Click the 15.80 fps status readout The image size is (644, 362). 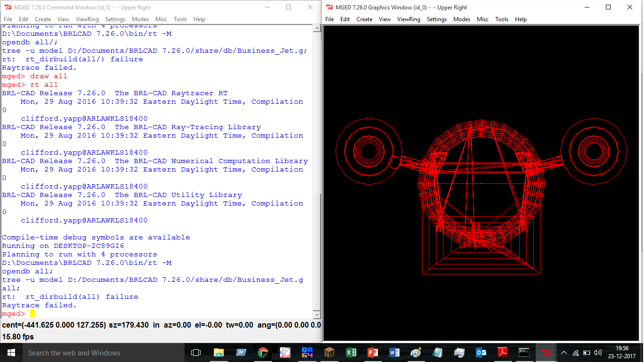[x=18, y=337]
